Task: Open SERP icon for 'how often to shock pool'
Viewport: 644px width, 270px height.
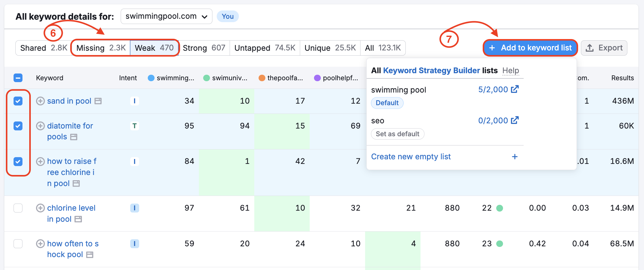Action: tap(90, 255)
